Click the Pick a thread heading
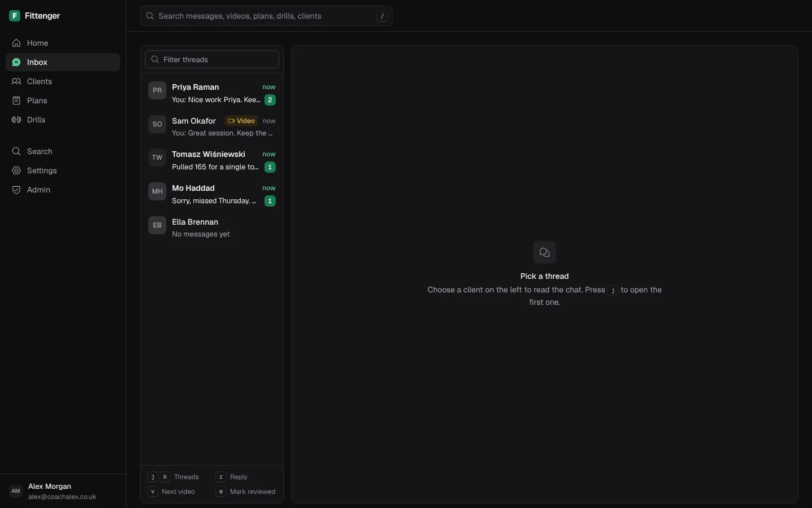Viewport: 812px width, 508px height. pyautogui.click(x=545, y=276)
